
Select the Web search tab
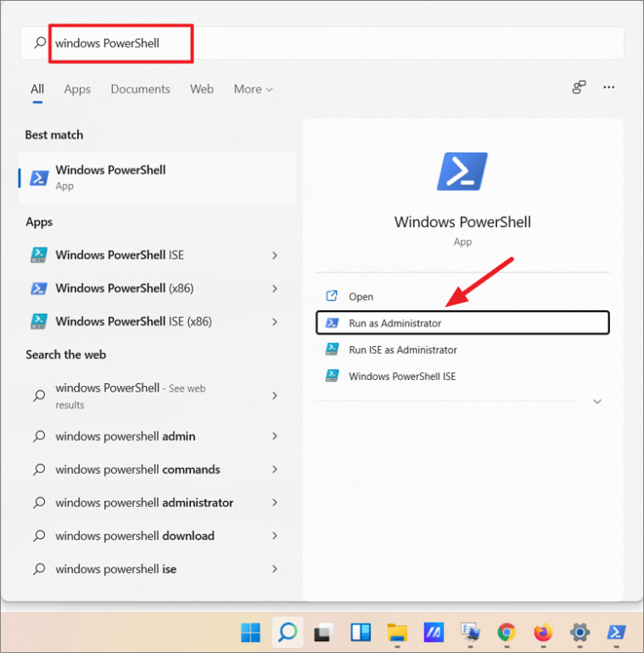pyautogui.click(x=202, y=89)
